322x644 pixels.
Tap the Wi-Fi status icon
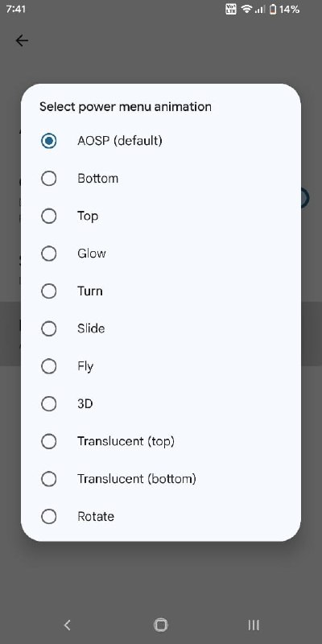point(246,9)
